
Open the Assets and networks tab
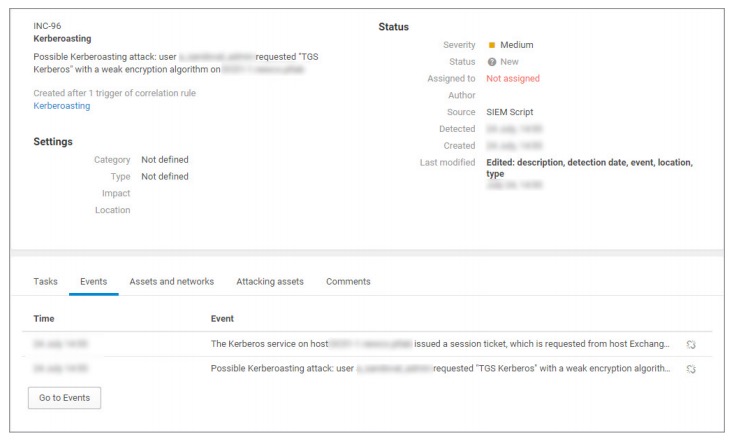coord(171,282)
